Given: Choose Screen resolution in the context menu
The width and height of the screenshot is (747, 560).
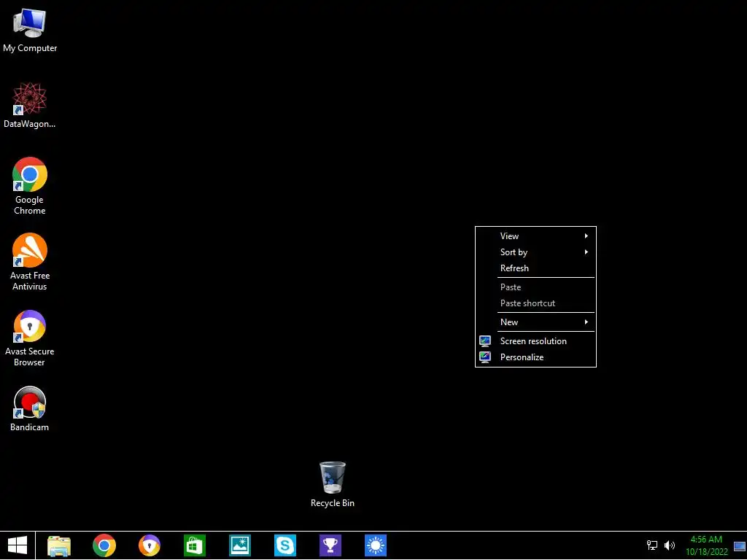Looking at the screenshot, I should [536, 341].
